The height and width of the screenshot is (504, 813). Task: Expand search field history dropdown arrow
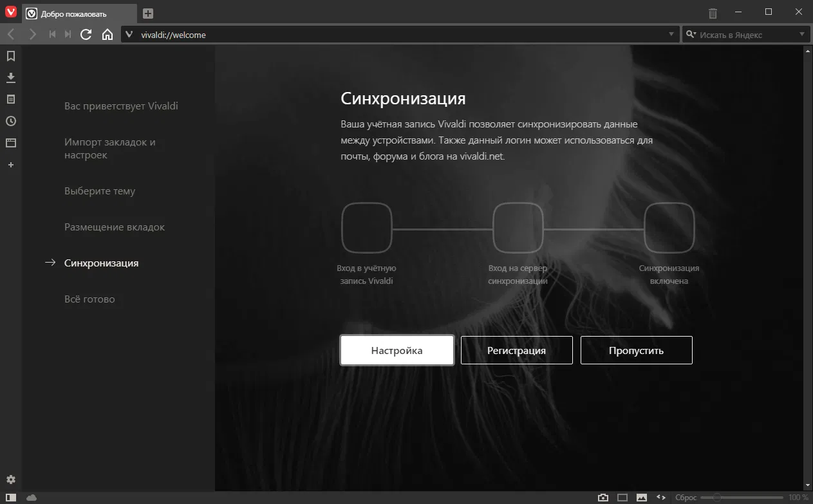click(802, 35)
